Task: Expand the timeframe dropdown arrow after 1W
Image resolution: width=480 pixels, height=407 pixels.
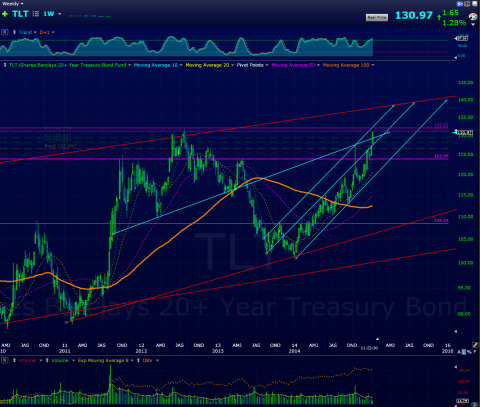Action: (60, 14)
